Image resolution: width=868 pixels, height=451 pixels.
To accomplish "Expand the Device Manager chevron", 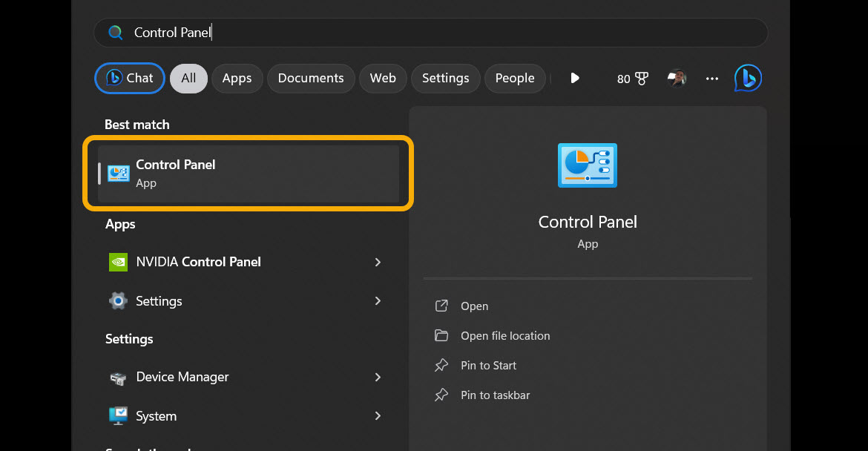I will point(378,377).
